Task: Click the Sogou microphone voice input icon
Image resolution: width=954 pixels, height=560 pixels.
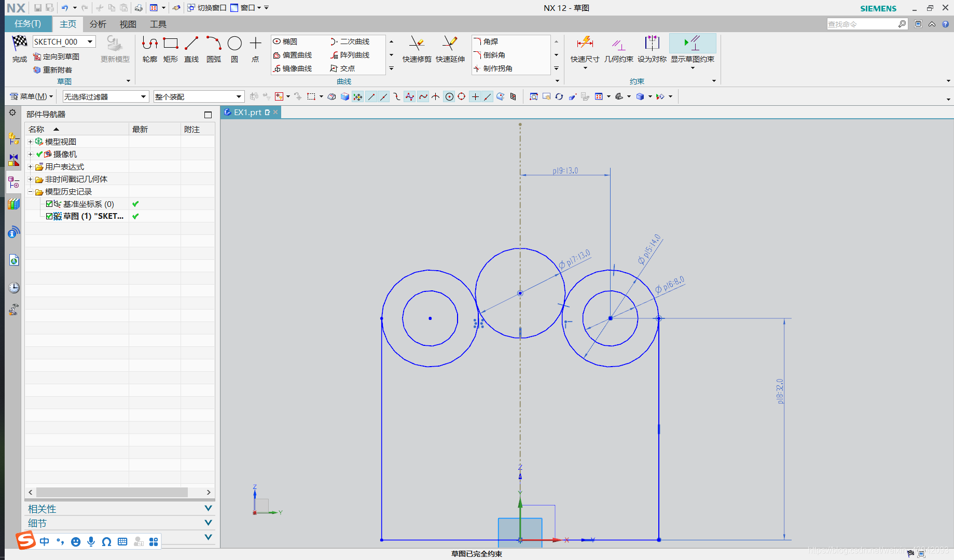Action: click(x=91, y=541)
